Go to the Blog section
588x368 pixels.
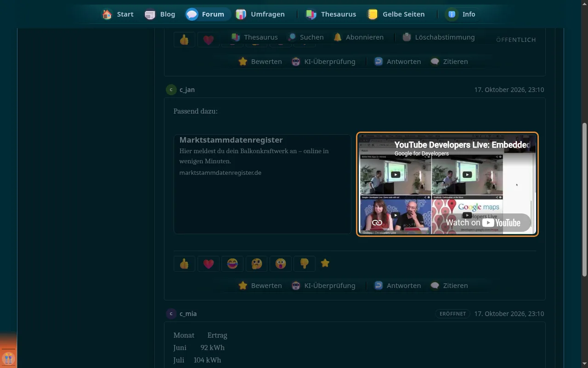tap(160, 14)
